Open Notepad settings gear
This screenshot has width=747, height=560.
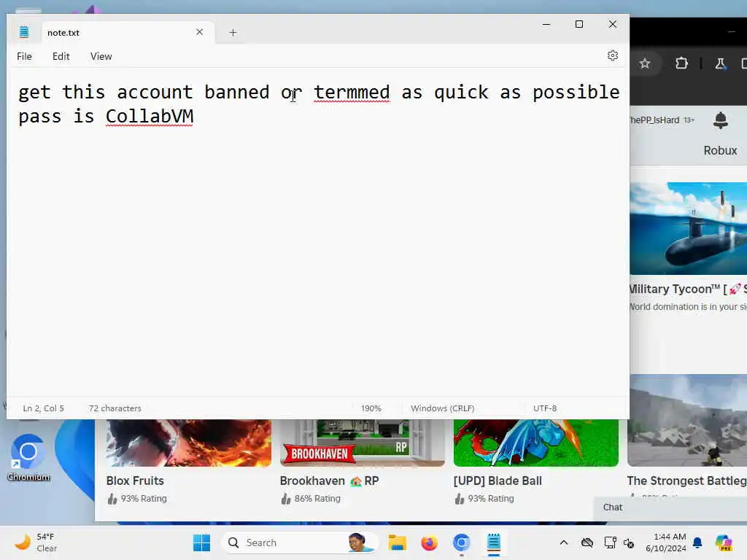tap(612, 55)
